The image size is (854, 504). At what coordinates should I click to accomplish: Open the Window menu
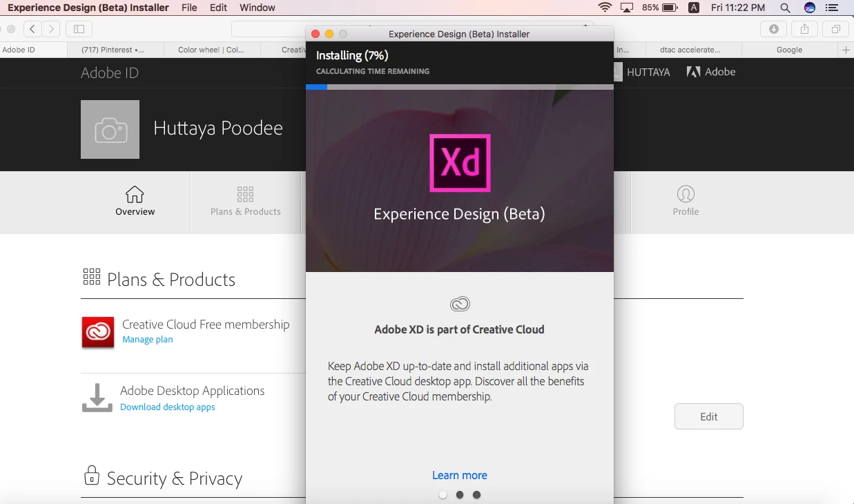click(257, 8)
